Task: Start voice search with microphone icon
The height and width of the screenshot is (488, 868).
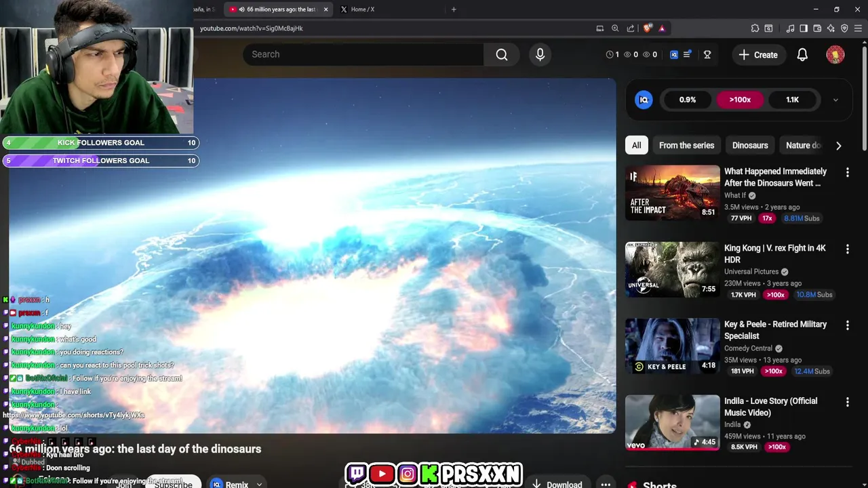Action: coord(540,54)
